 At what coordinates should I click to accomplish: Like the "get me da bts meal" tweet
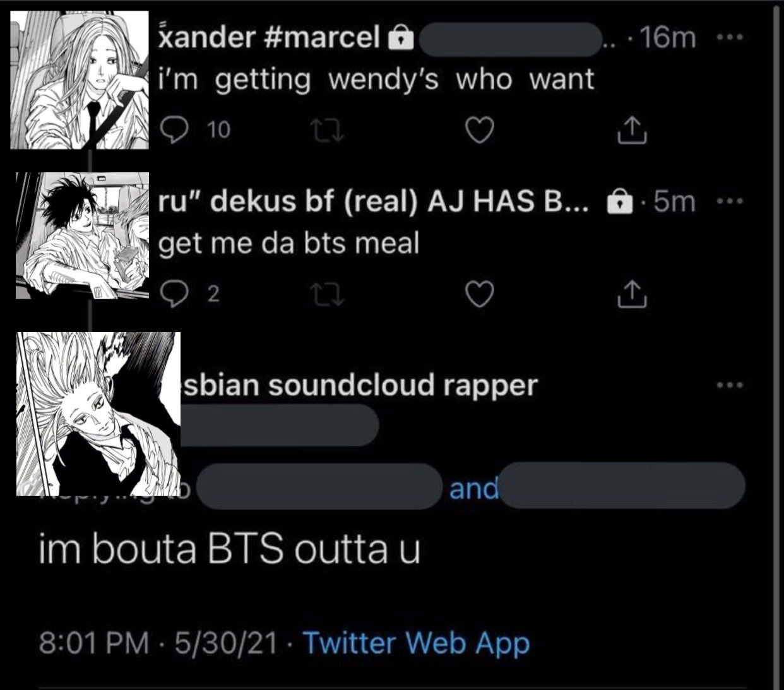478,294
